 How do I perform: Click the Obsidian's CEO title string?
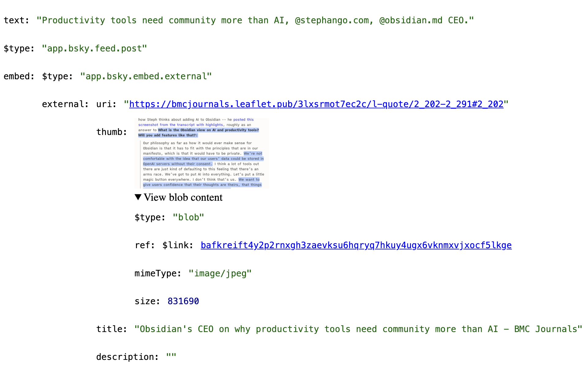click(358, 329)
